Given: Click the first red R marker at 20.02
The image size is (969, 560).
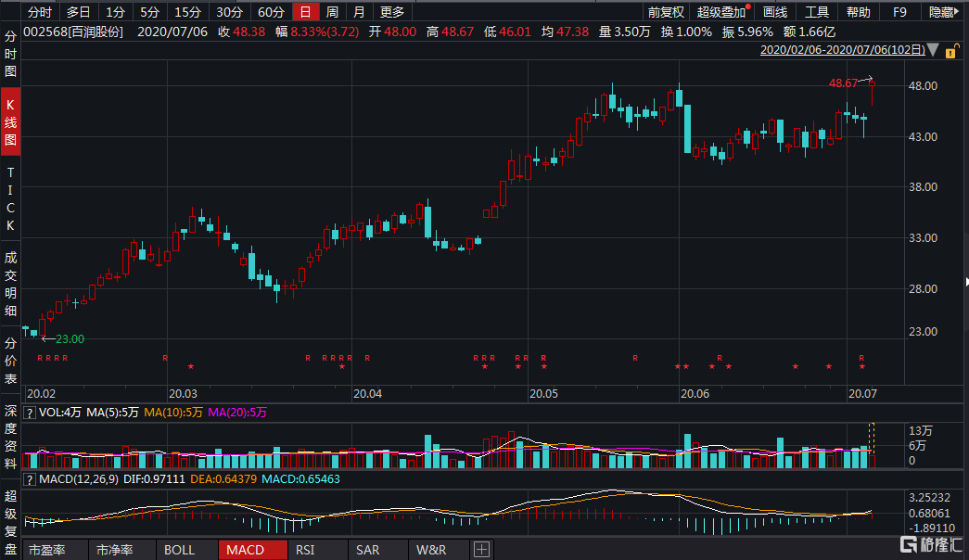Looking at the screenshot, I should click(x=40, y=358).
